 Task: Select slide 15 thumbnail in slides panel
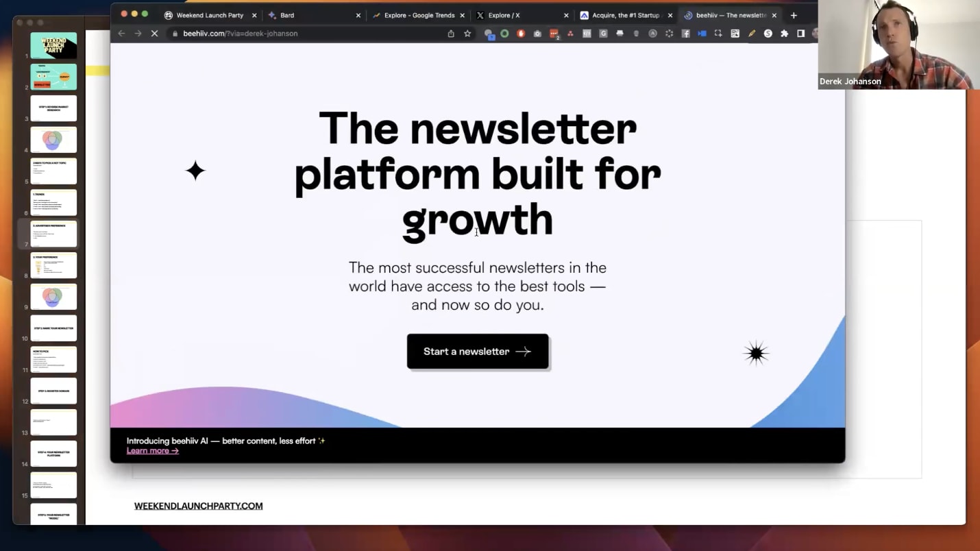[53, 485]
